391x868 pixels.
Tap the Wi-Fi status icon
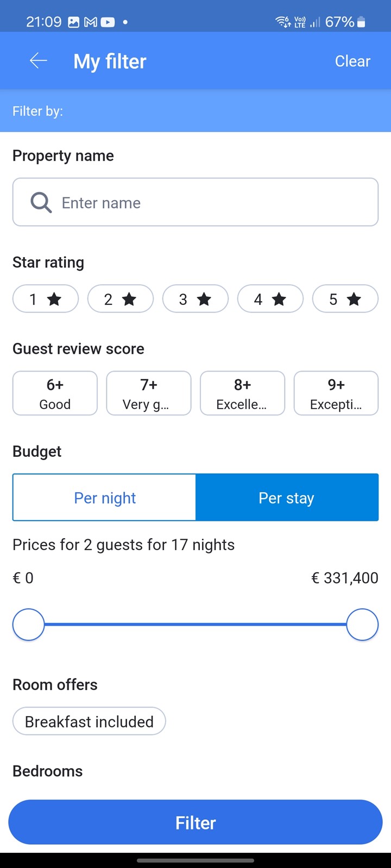pyautogui.click(x=283, y=22)
